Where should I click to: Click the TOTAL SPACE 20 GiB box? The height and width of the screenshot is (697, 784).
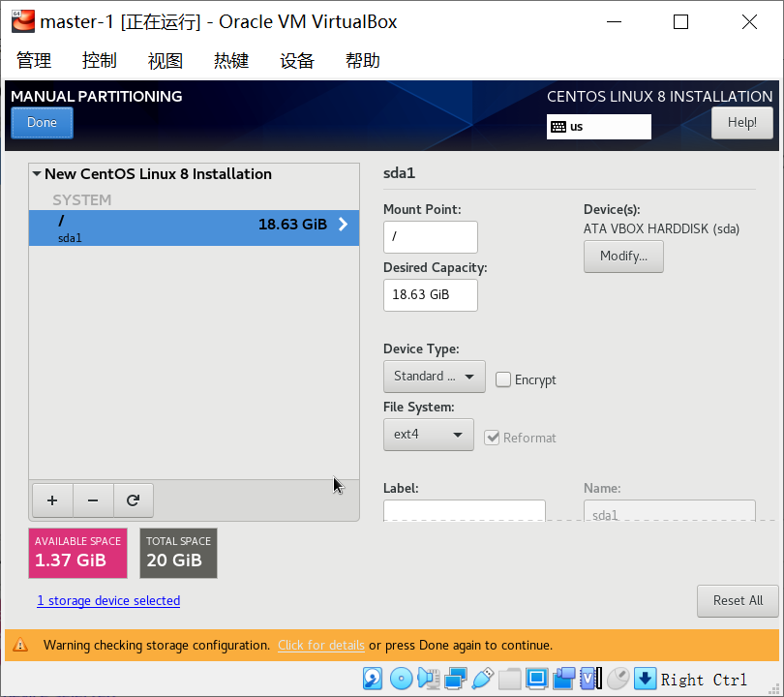[178, 553]
